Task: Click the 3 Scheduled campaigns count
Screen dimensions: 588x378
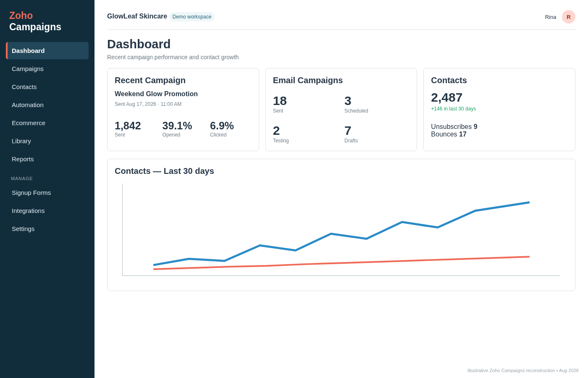Action: [x=356, y=104]
